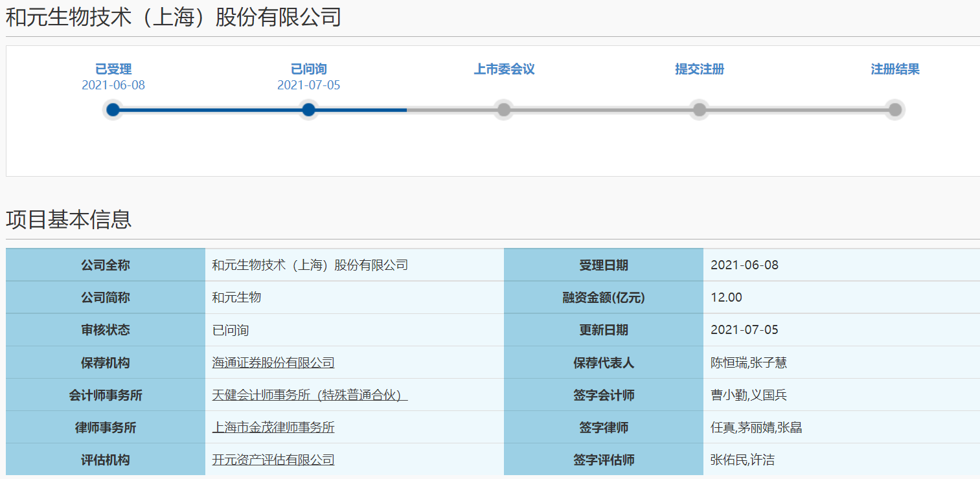Image resolution: width=980 pixels, height=479 pixels.
Task: Open the 上海市金茂律师事务所 link
Action: pyautogui.click(x=273, y=427)
